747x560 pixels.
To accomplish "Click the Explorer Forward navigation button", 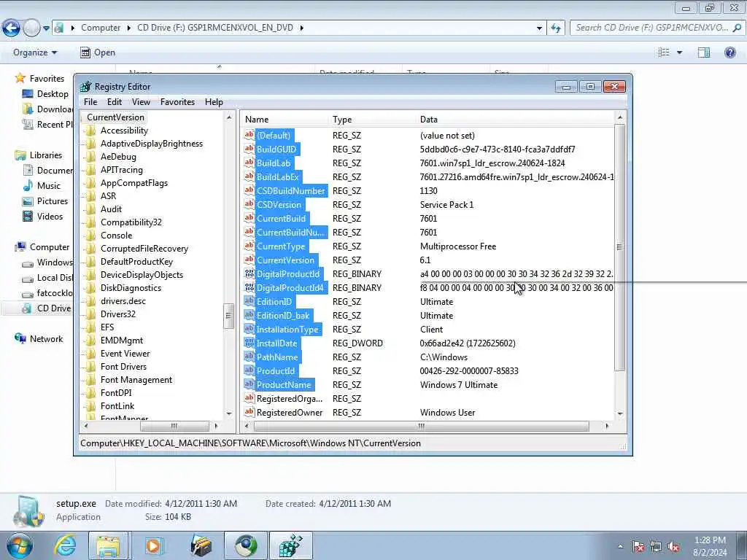I will pyautogui.click(x=31, y=28).
